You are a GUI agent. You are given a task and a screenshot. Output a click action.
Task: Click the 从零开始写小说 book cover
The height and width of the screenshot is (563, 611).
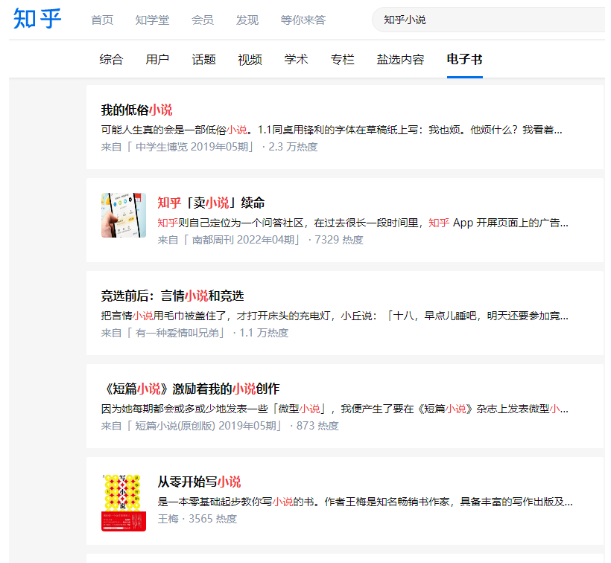pyautogui.click(x=124, y=502)
